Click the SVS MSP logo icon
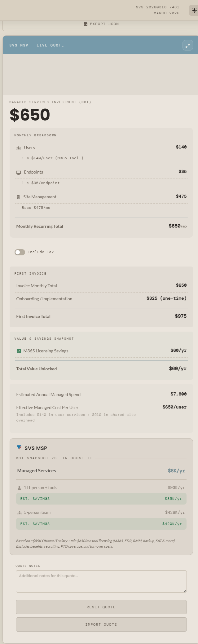The width and height of the screenshot is (198, 644). (x=19, y=448)
